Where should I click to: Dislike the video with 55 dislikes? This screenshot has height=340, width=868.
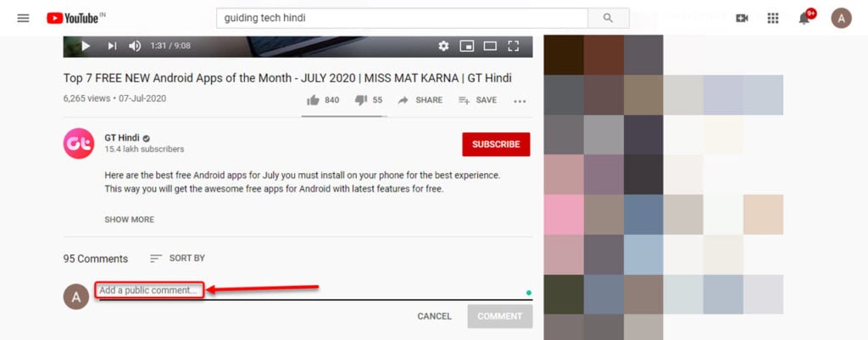point(369,100)
